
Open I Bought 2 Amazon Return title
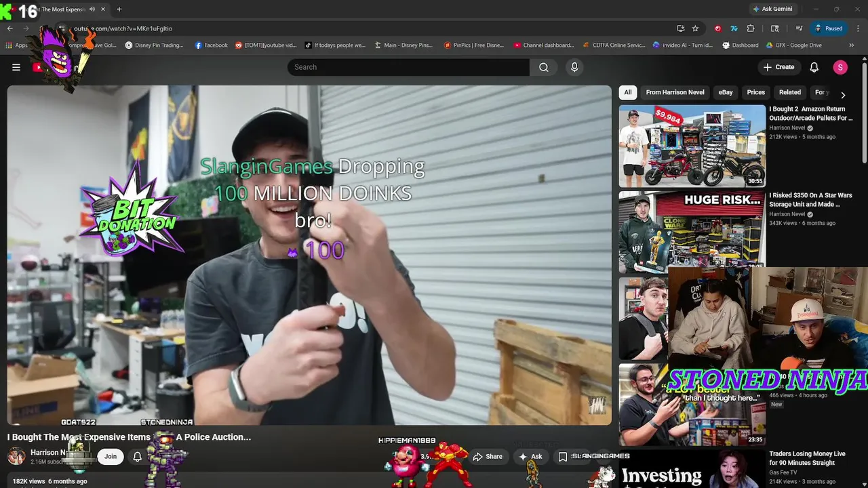(x=810, y=113)
